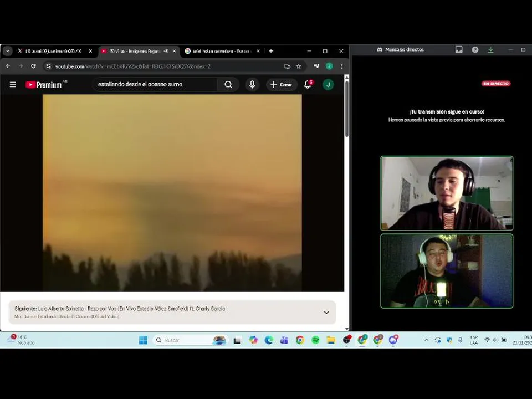Close the X (Twitter) tab

click(90, 51)
